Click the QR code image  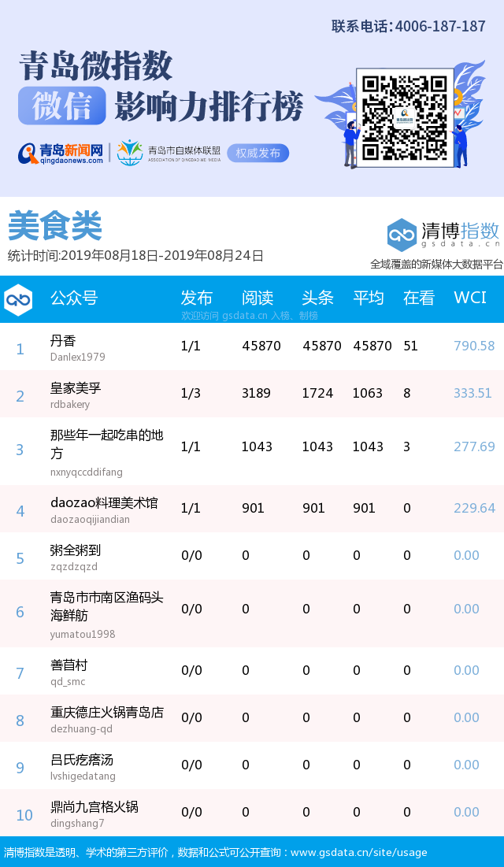pos(405,118)
